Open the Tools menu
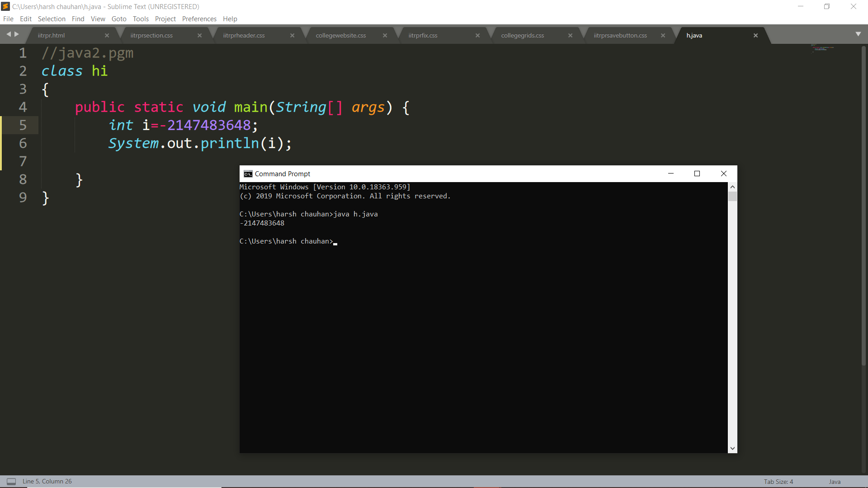This screenshot has height=488, width=868. pos(140,19)
